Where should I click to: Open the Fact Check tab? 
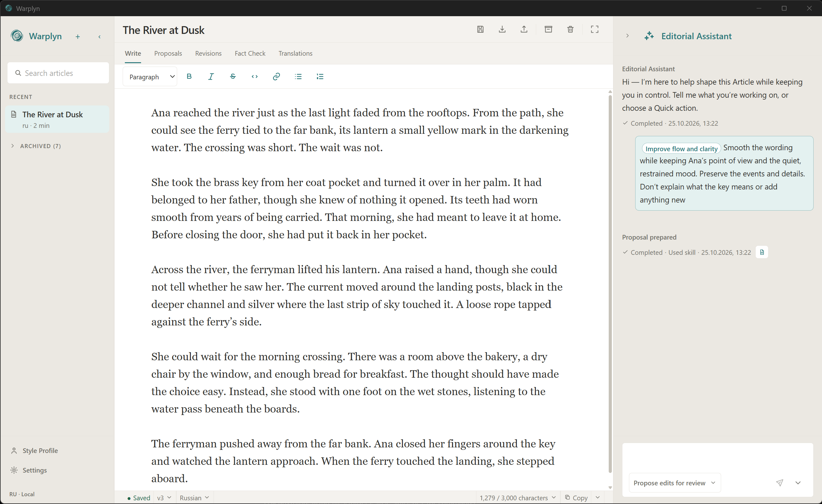click(250, 53)
